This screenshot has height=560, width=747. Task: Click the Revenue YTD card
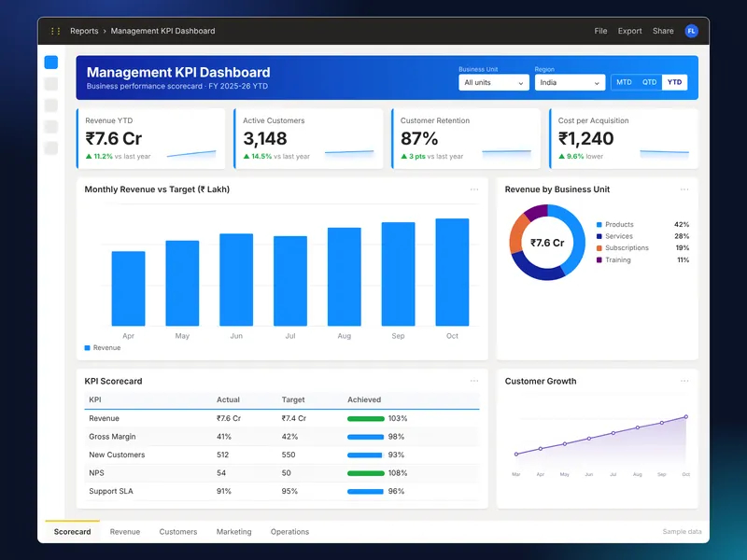point(150,138)
